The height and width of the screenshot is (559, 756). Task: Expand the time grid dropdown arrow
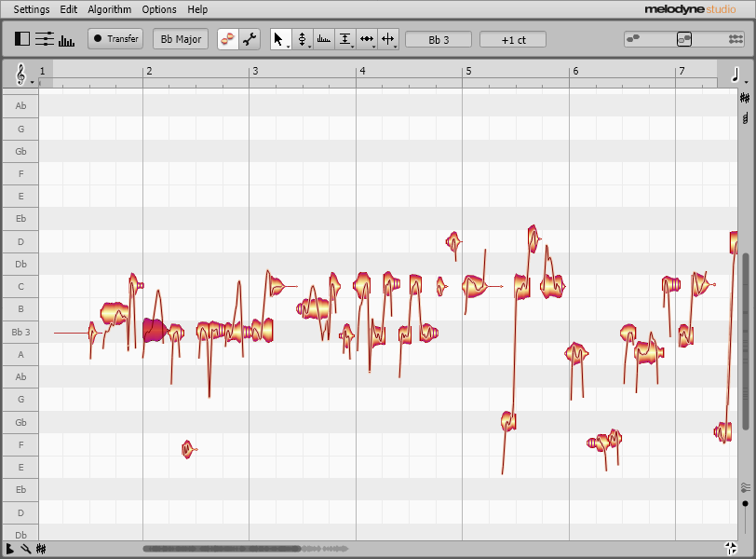point(747,83)
